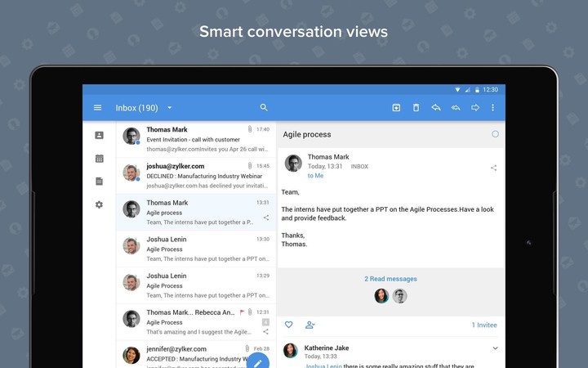Screen dimensions: 588x368
Task: Open Joshua Lenin email from 13:29
Action: 196,285
